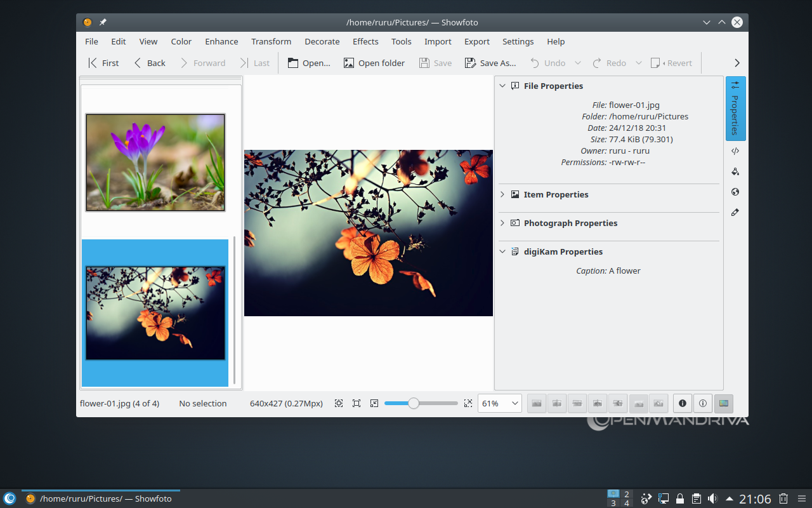
Task: Expand the Item Properties section
Action: pyautogui.click(x=556, y=195)
